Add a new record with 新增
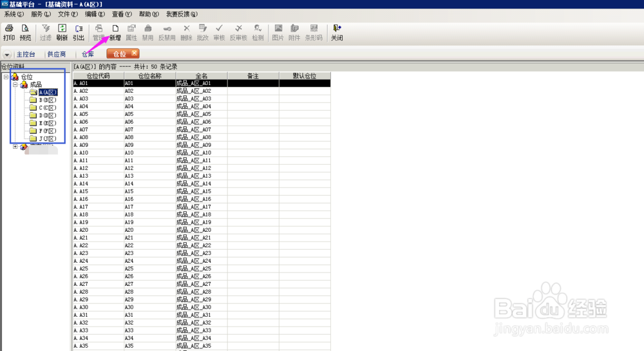The height and width of the screenshot is (351, 644). coord(115,32)
